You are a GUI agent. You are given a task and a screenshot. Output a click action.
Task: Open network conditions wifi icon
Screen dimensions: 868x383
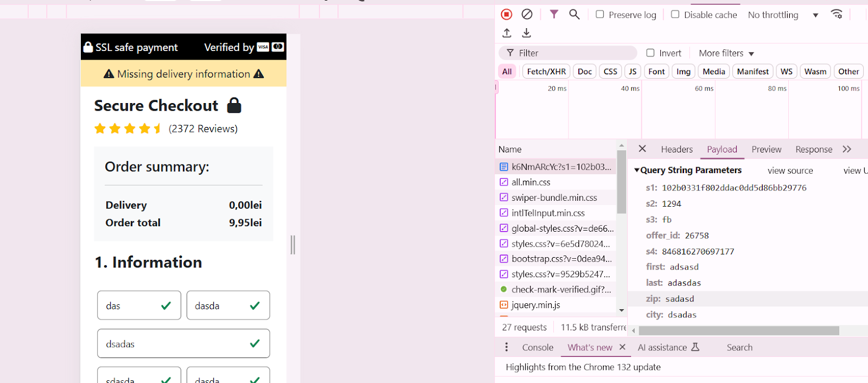837,15
